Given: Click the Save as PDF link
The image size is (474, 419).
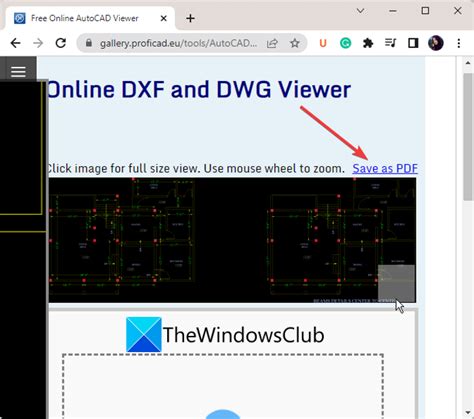Looking at the screenshot, I should pyautogui.click(x=385, y=169).
